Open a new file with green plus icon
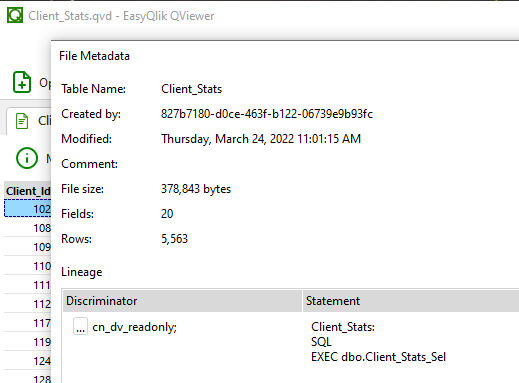 click(x=22, y=82)
